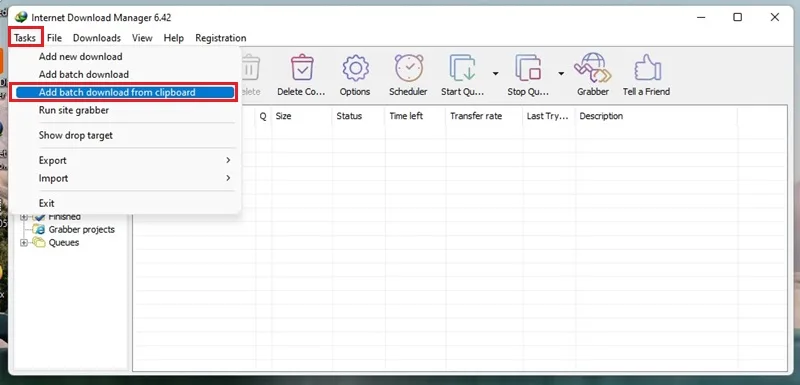
Task: Launch the Grabber tool icon
Action: (x=593, y=68)
